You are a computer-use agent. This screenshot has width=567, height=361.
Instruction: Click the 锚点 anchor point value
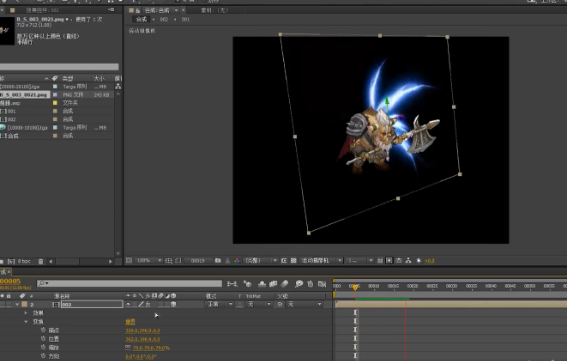[142, 330]
